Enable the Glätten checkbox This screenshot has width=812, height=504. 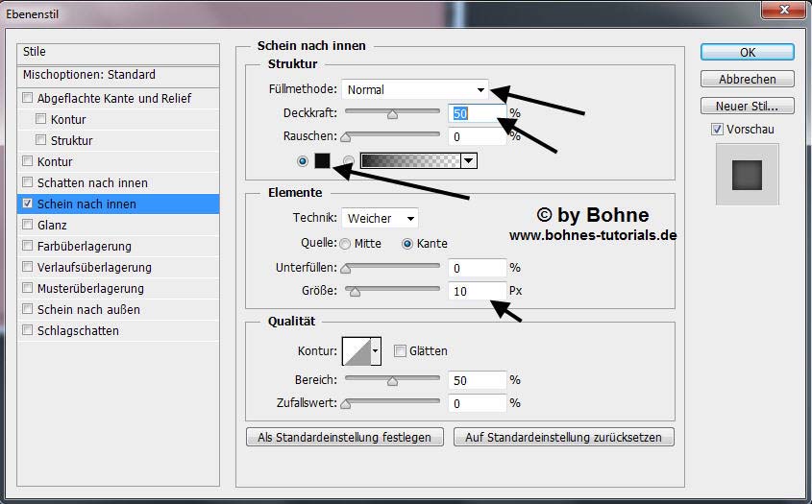(x=400, y=351)
